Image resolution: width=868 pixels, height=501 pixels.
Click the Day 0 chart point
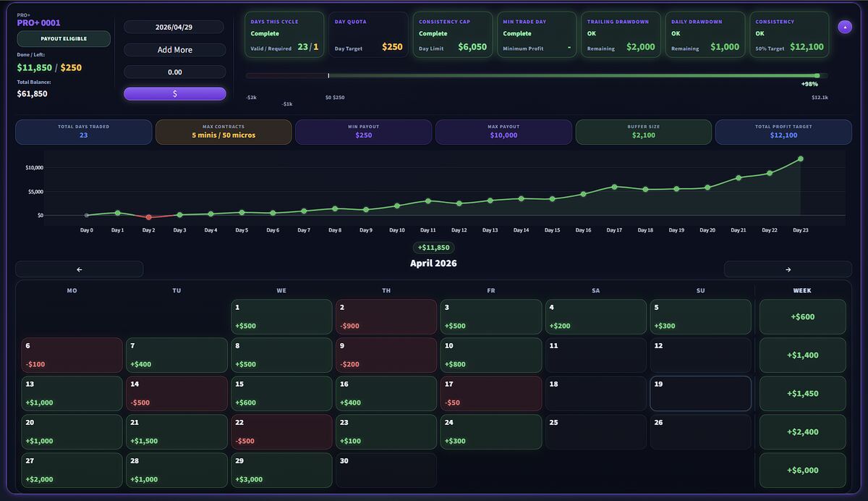(86, 215)
